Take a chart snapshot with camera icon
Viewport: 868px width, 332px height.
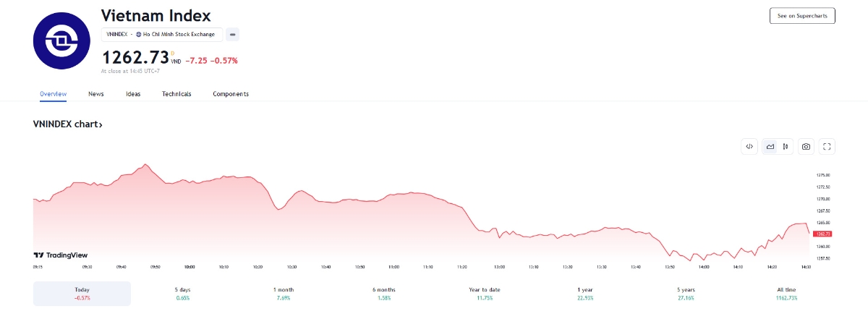point(806,146)
